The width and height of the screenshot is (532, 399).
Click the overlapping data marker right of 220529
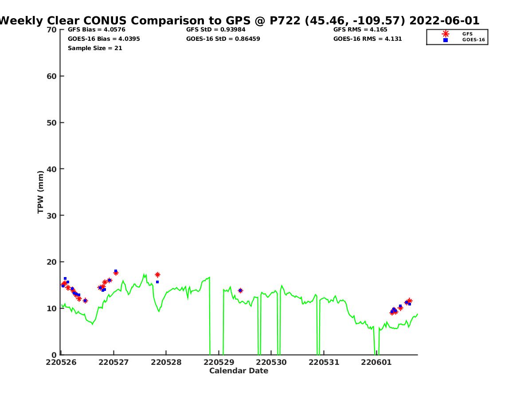pos(240,290)
